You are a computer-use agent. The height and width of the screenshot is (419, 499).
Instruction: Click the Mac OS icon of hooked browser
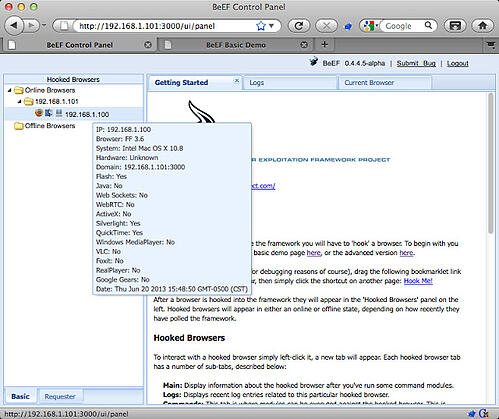tap(49, 113)
